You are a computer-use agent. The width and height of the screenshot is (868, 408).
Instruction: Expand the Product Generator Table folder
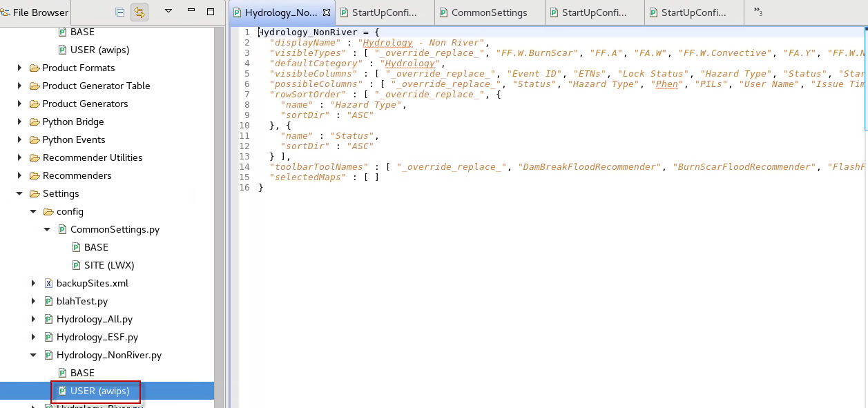point(19,86)
